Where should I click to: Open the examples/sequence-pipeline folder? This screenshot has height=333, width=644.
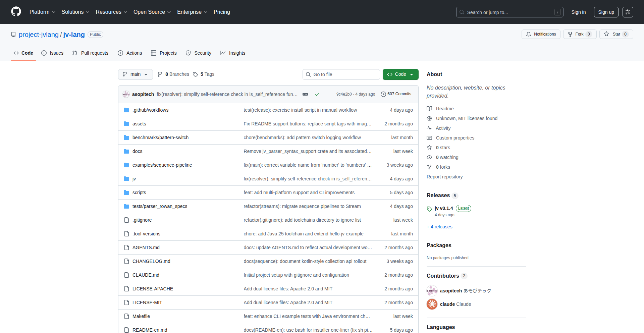click(162, 165)
